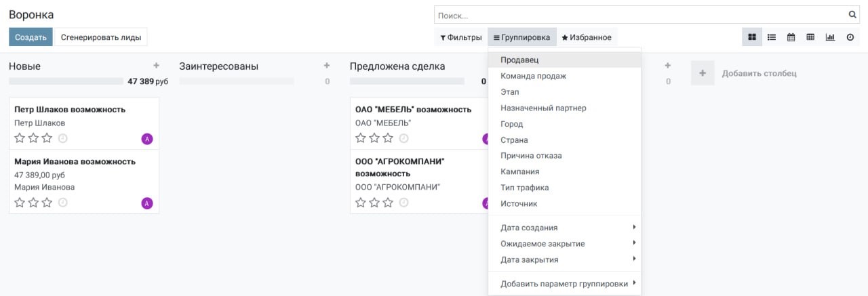This screenshot has width=868, height=296.
Task: Open the graph chart view icon
Action: [830, 37]
